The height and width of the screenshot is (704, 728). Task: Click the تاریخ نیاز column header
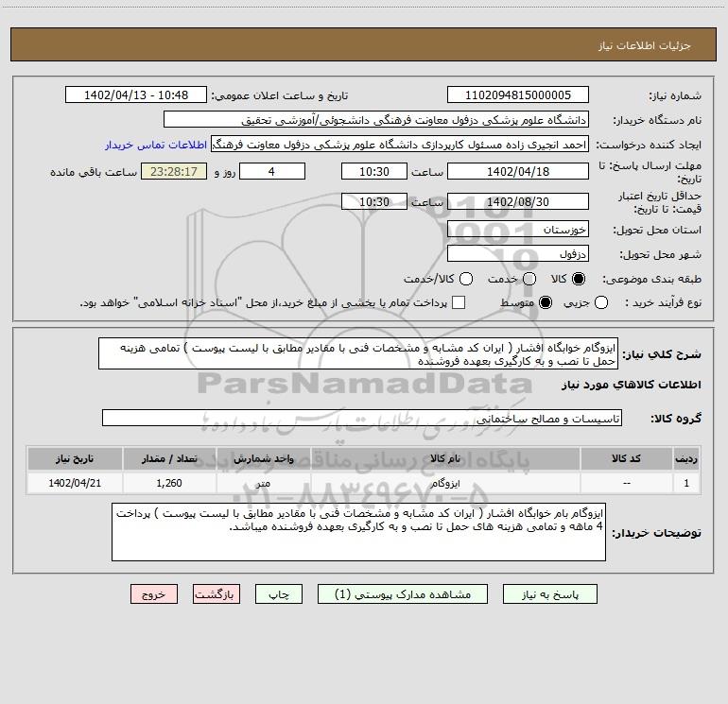(x=75, y=458)
